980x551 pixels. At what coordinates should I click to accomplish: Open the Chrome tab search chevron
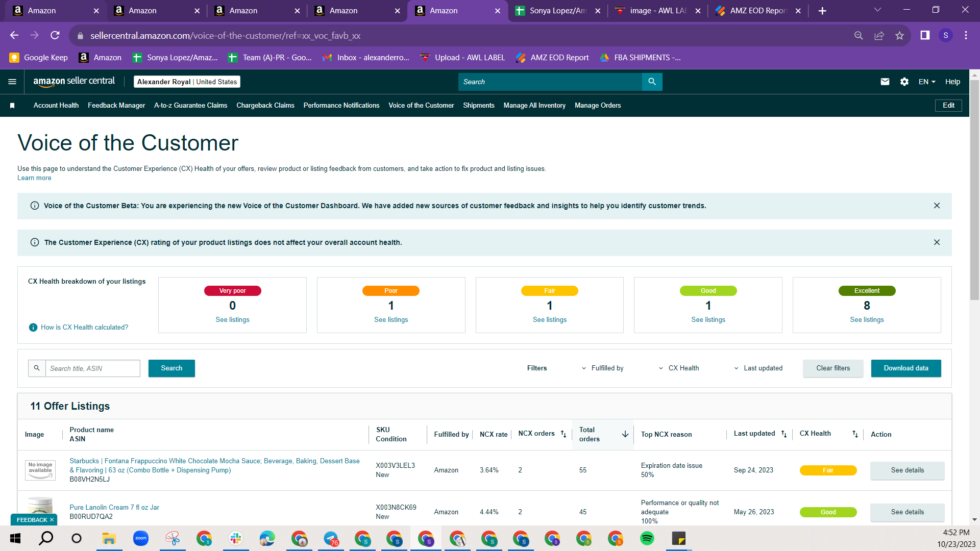[x=877, y=10]
